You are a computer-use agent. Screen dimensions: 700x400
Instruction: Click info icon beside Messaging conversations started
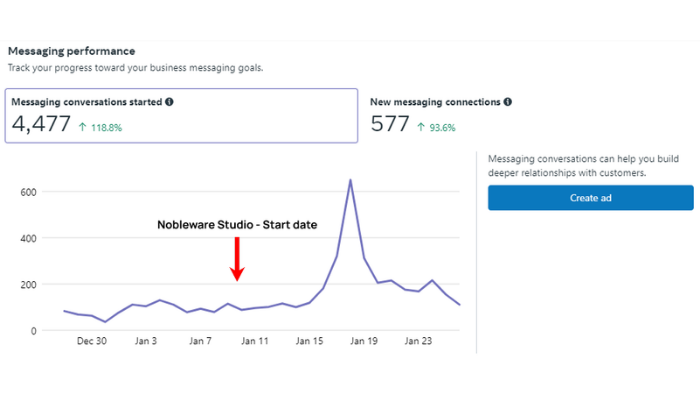click(x=169, y=102)
